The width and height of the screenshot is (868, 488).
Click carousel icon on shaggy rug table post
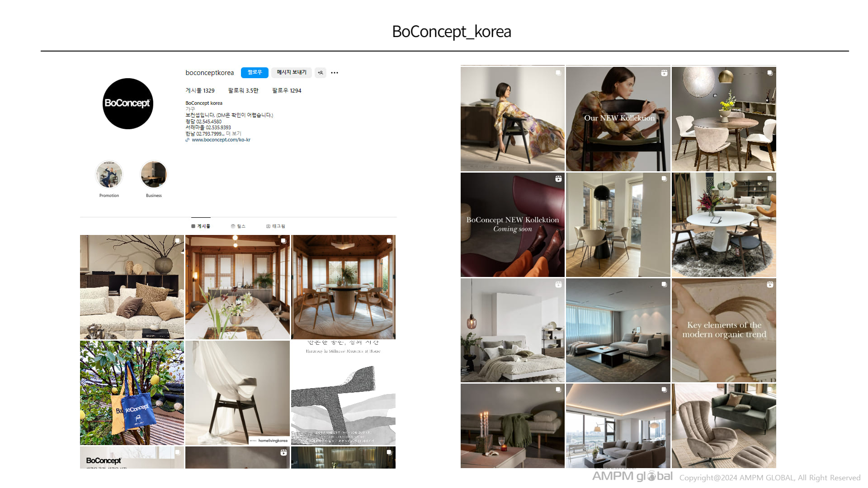click(x=770, y=178)
